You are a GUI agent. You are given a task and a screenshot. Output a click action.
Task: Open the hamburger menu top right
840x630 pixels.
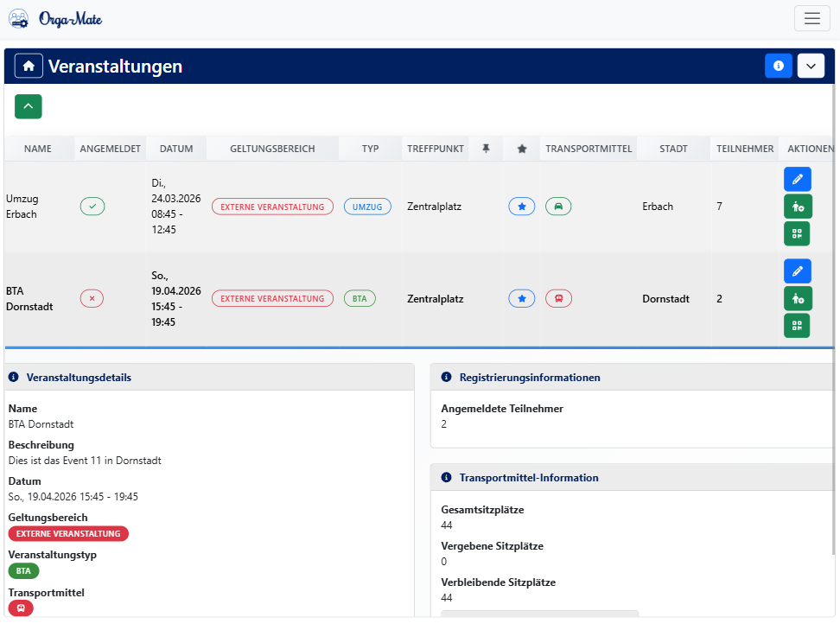click(811, 17)
